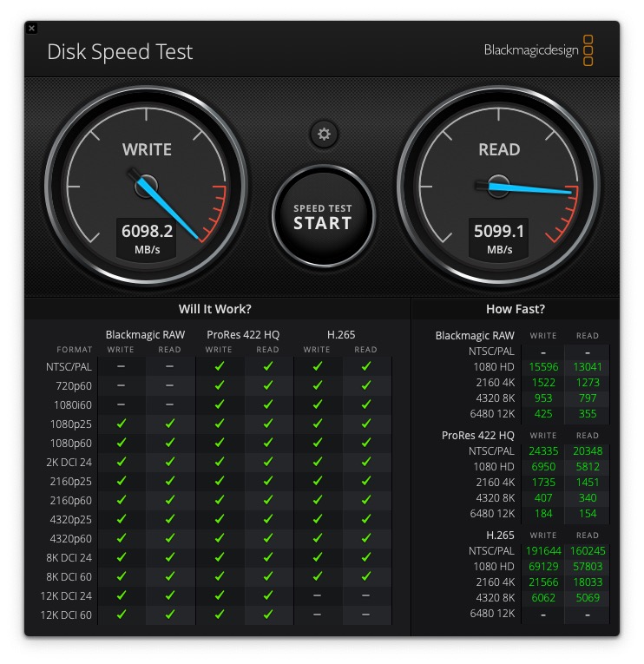The height and width of the screenshot is (664, 644).
Task: Click the 2K DCI 24 row label
Action: click(69, 462)
